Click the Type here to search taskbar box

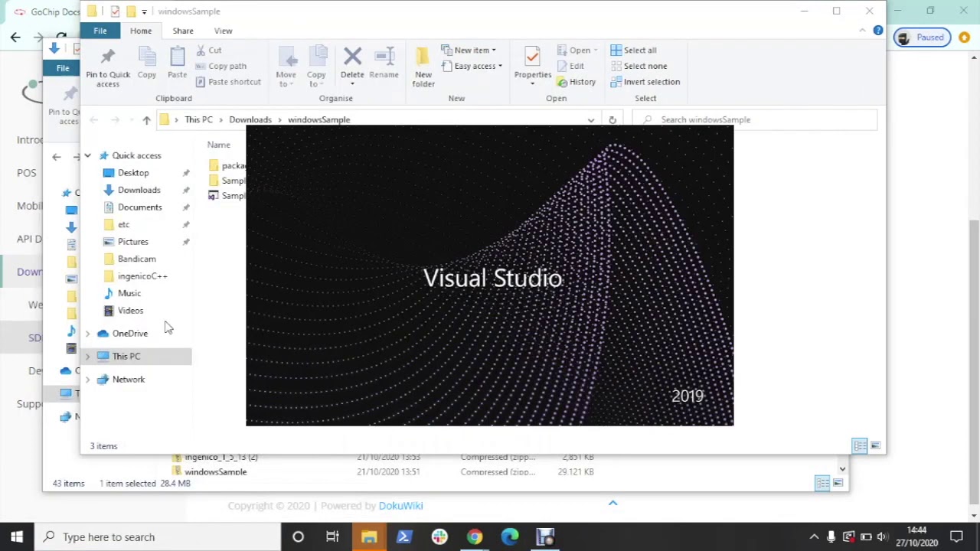(158, 536)
